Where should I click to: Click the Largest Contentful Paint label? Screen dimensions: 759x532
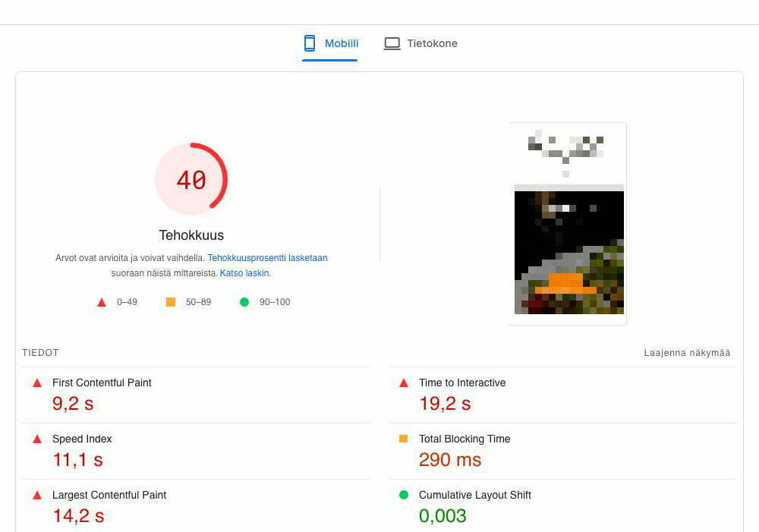tap(109, 496)
